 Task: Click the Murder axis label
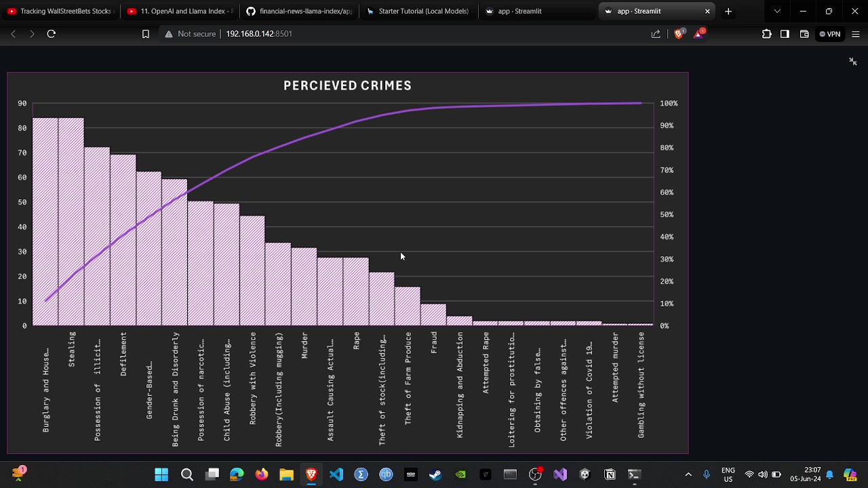[x=304, y=346]
